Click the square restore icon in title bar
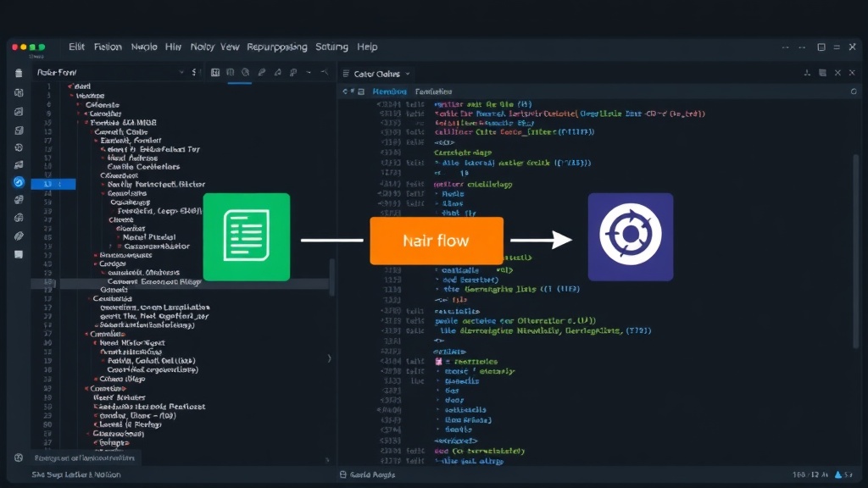The image size is (868, 488). pos(821,47)
